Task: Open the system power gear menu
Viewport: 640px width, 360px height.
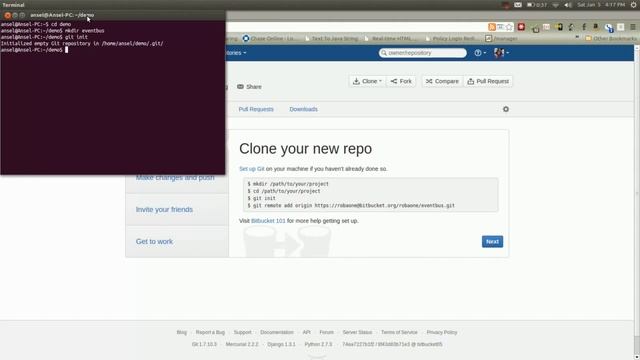Action: 633,5
